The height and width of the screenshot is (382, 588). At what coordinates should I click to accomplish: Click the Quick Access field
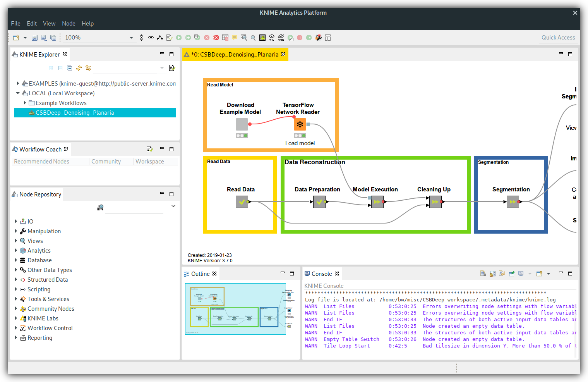(x=558, y=38)
